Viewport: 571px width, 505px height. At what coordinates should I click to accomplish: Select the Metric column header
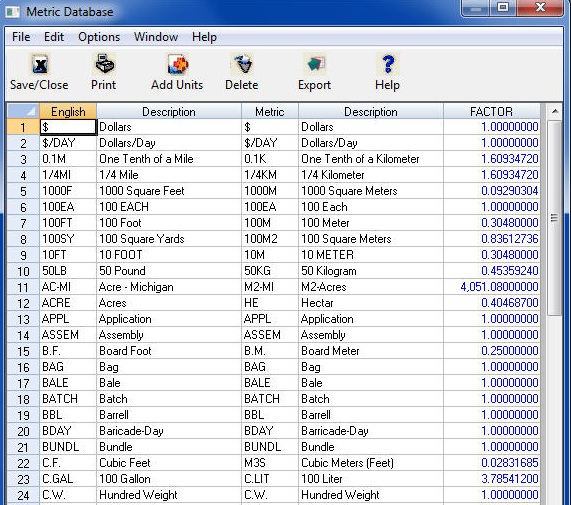270,111
